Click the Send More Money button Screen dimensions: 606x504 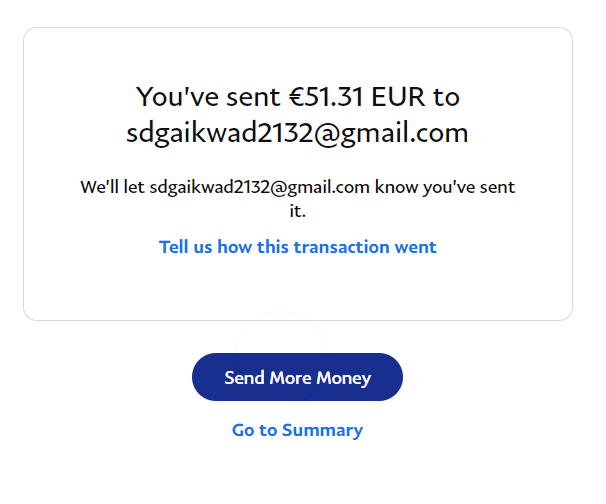coord(297,378)
